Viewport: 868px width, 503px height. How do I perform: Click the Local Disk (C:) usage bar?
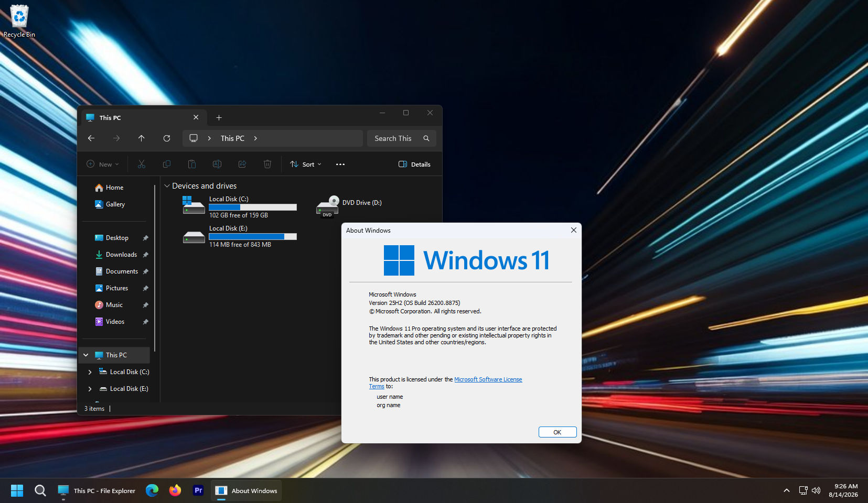pos(253,207)
